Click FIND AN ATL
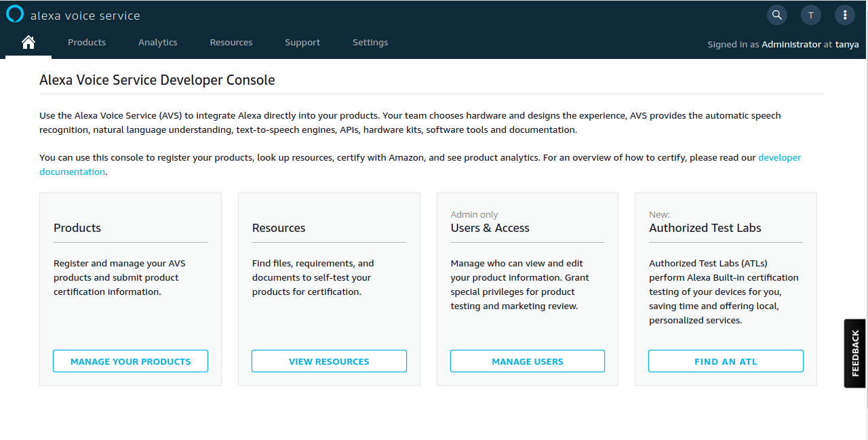The image size is (868, 440). pyautogui.click(x=726, y=361)
